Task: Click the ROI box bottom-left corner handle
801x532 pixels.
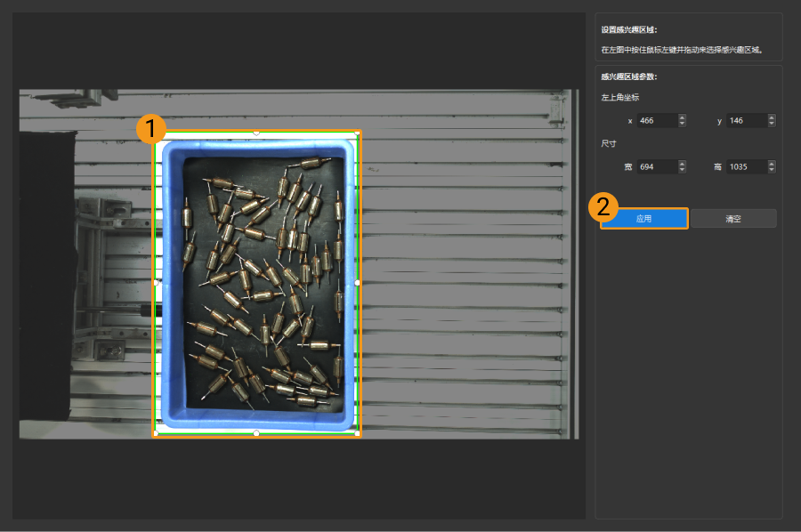Action: (156, 433)
